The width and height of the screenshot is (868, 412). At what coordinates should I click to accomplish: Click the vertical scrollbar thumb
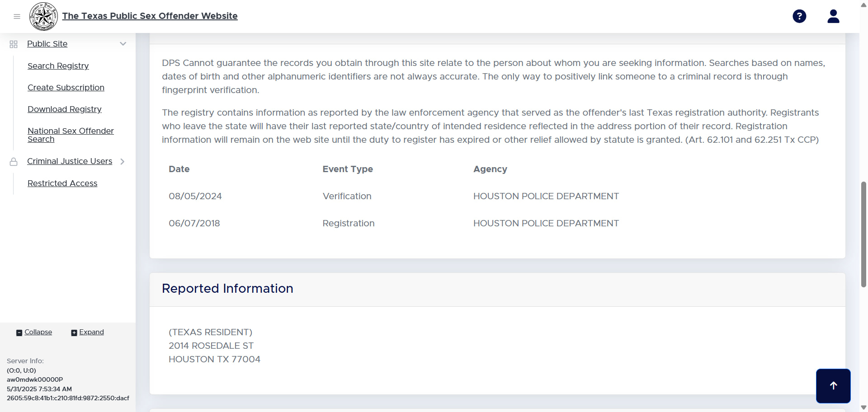pos(863,234)
